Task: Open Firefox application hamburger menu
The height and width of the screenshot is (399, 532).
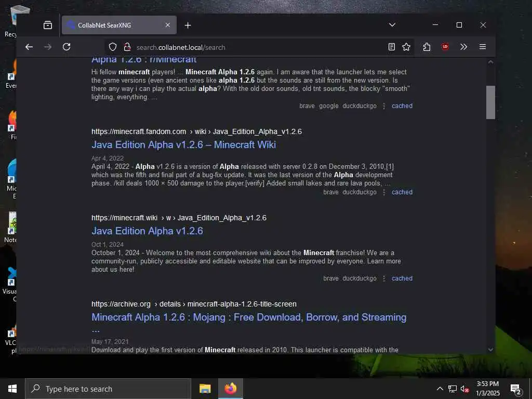Action: 483,47
